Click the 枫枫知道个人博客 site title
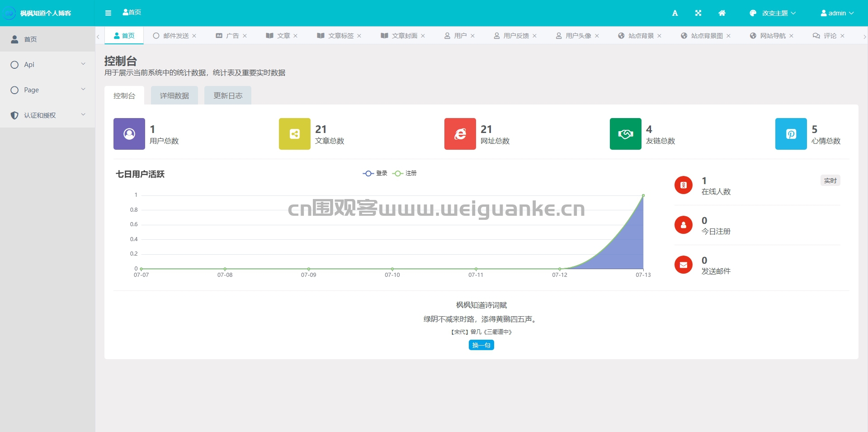This screenshot has width=868, height=432. 46,13
